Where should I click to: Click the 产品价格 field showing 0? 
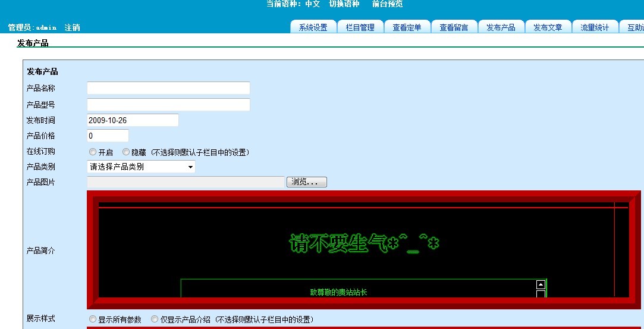click(x=108, y=136)
